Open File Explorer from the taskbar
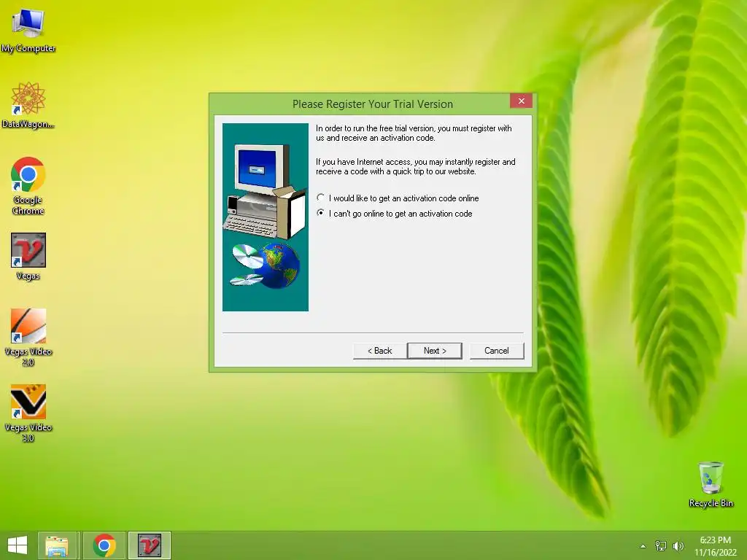Image resolution: width=747 pixels, height=560 pixels. coord(57,545)
